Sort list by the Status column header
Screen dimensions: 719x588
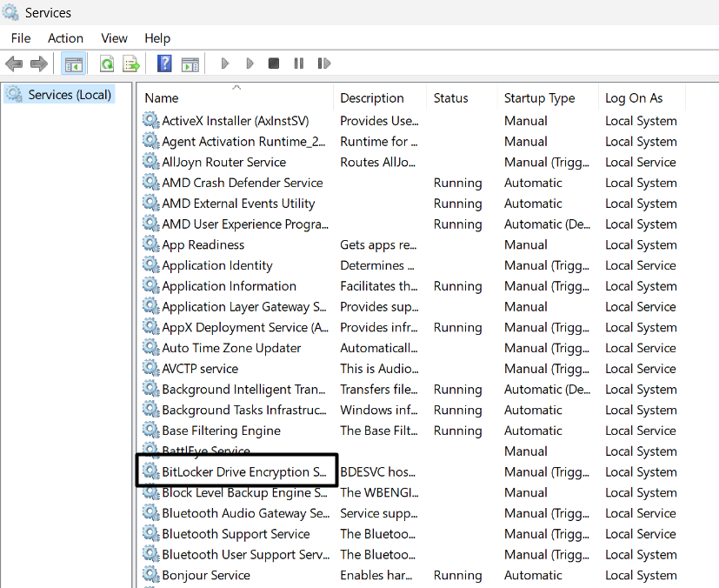point(450,98)
